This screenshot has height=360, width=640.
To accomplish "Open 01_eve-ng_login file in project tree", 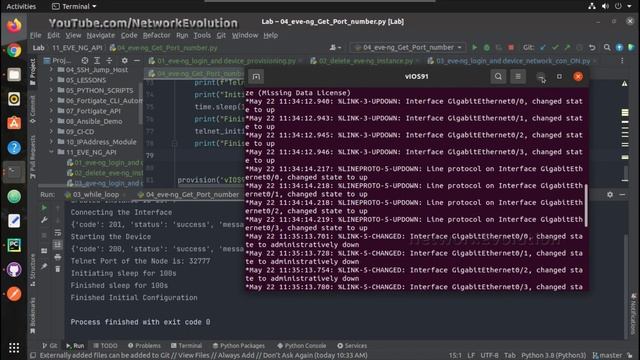I will [105, 163].
